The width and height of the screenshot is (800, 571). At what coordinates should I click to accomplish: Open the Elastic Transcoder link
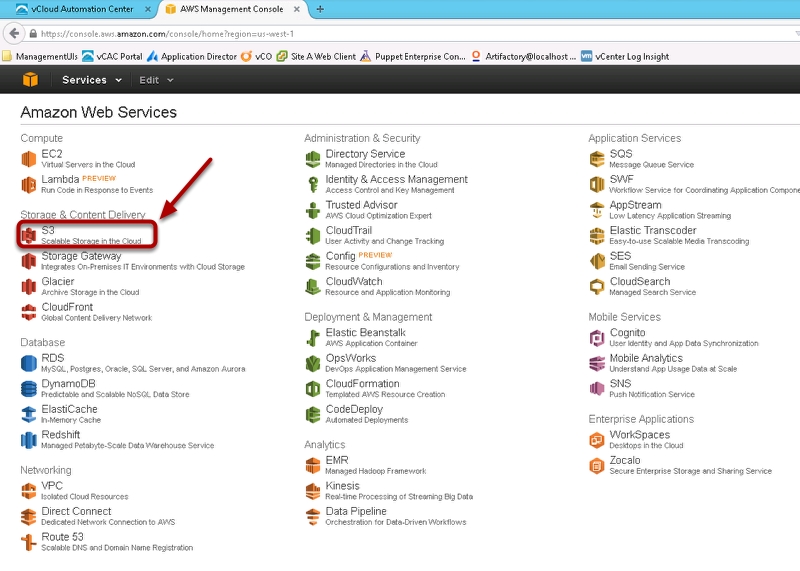tap(653, 230)
